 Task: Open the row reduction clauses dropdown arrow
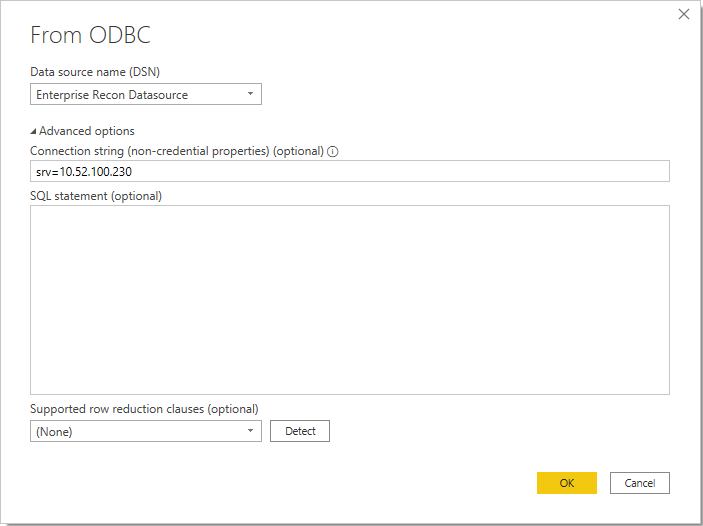pos(250,431)
